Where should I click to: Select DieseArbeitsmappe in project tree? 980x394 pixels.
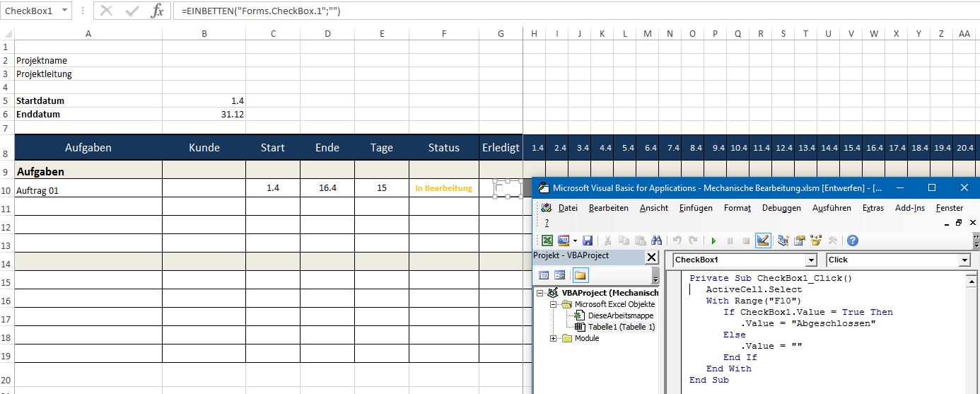tap(620, 315)
